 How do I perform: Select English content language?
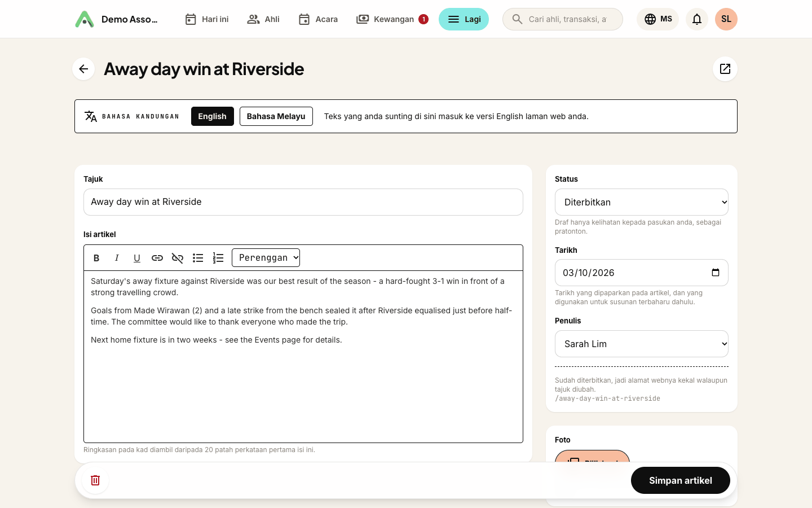(213, 116)
